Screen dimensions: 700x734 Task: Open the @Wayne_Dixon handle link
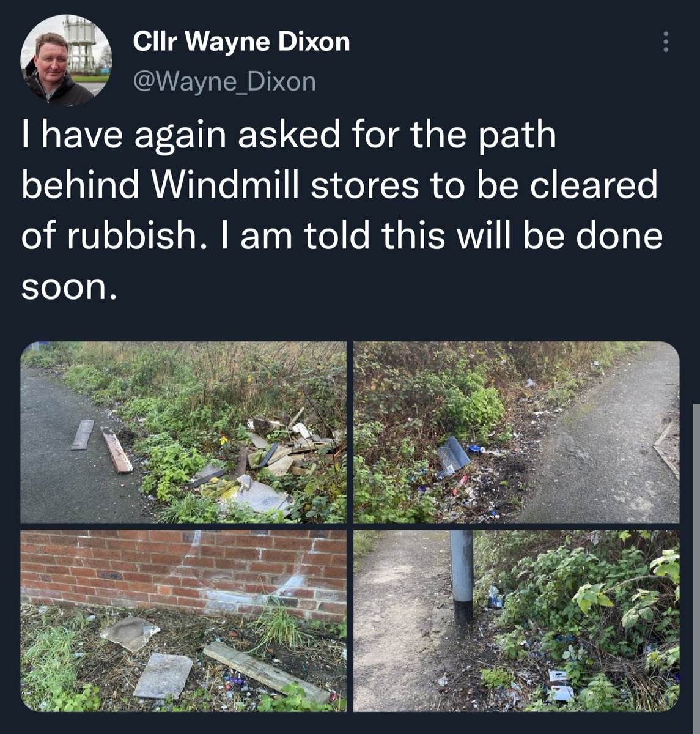(x=224, y=81)
